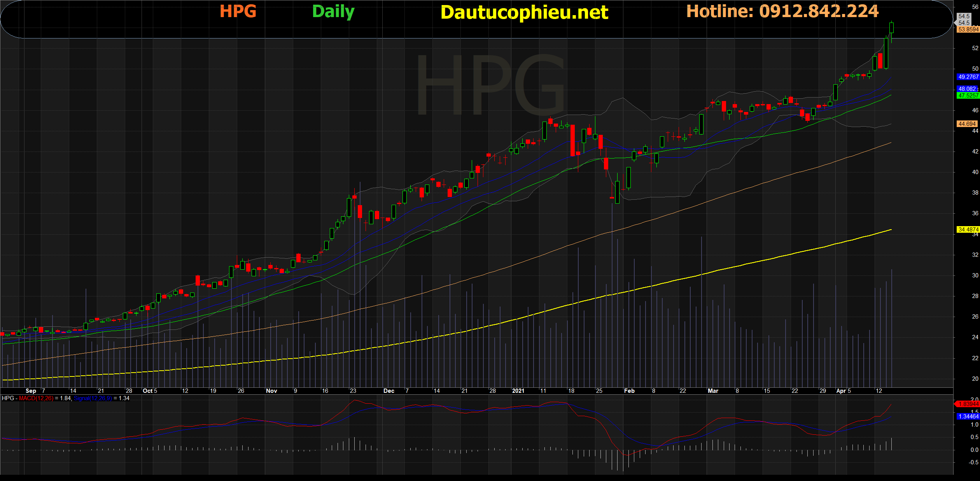
Task: Click the green 47.5257 value label
Action: (x=968, y=96)
